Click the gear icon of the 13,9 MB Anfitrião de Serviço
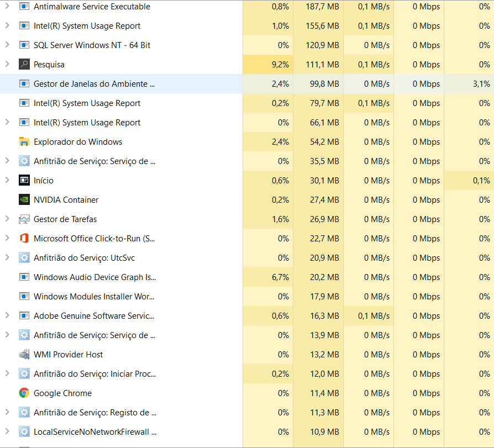The image size is (494, 448). click(x=24, y=335)
